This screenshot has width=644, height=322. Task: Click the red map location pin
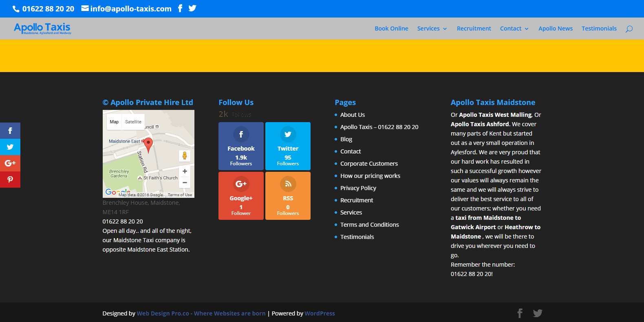click(x=148, y=145)
